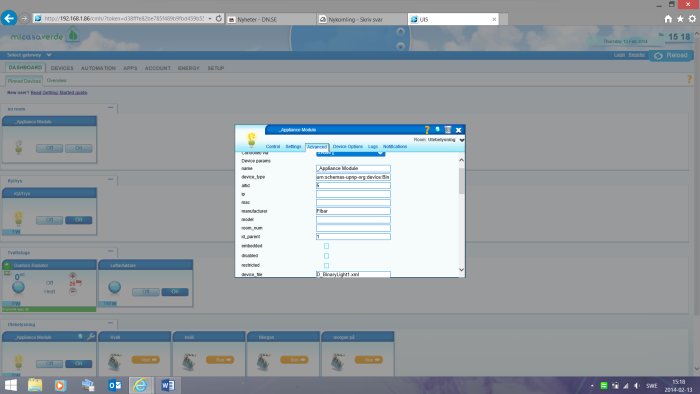Check the embedded checkbox
Image resolution: width=700 pixels, height=394 pixels.
coord(326,246)
